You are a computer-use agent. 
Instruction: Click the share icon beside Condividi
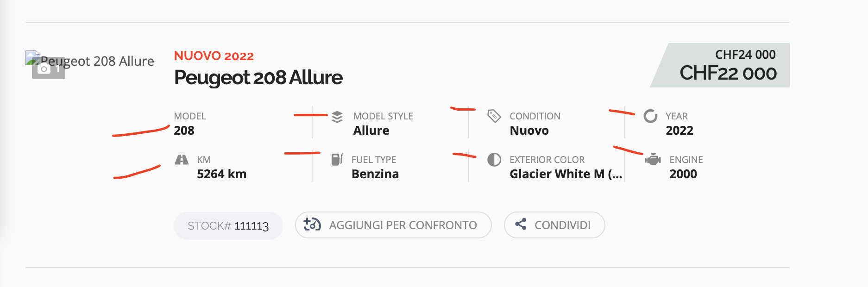(x=521, y=225)
